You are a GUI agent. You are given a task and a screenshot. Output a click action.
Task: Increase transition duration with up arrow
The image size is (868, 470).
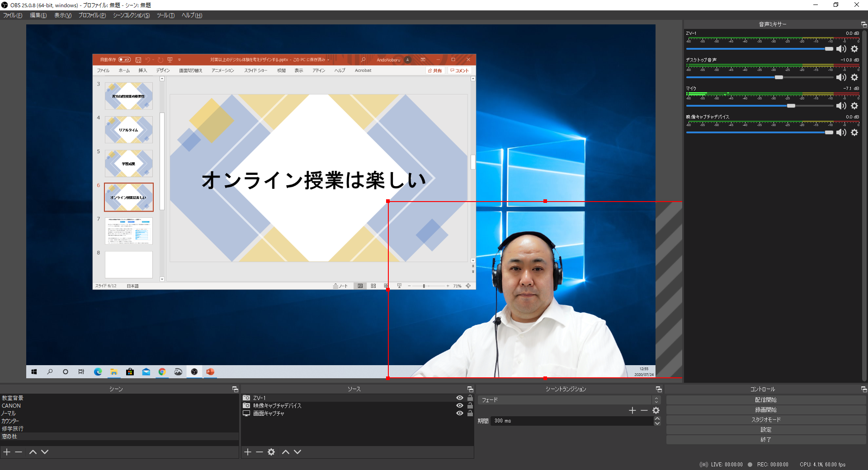(657, 418)
